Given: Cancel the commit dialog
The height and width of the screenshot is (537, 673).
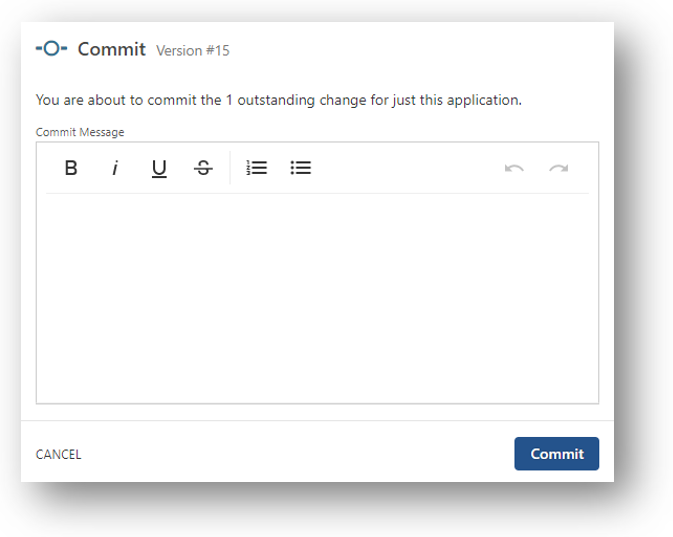Looking at the screenshot, I should (59, 454).
